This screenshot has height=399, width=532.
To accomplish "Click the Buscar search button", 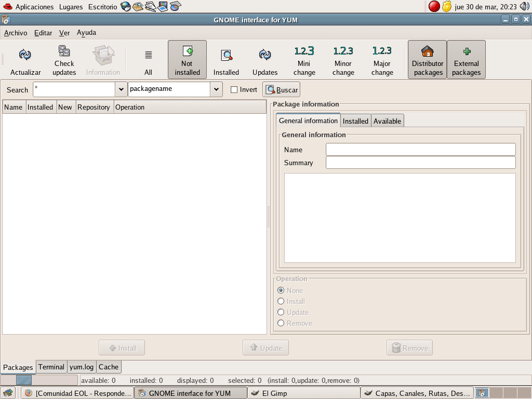I will coord(281,89).
